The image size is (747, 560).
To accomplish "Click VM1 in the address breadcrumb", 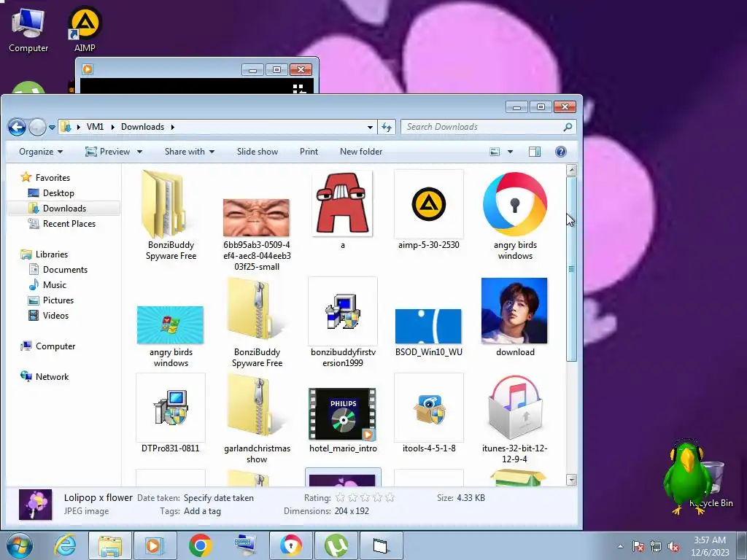I will (95, 127).
